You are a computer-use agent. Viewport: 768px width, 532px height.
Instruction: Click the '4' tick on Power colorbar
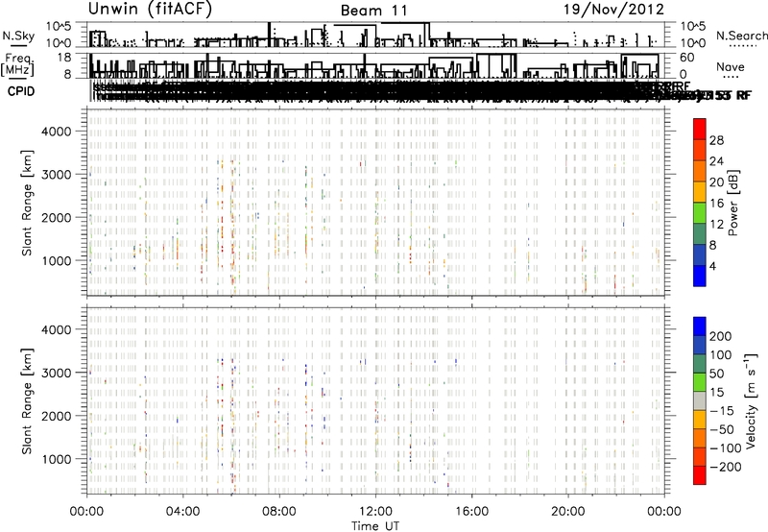[713, 266]
